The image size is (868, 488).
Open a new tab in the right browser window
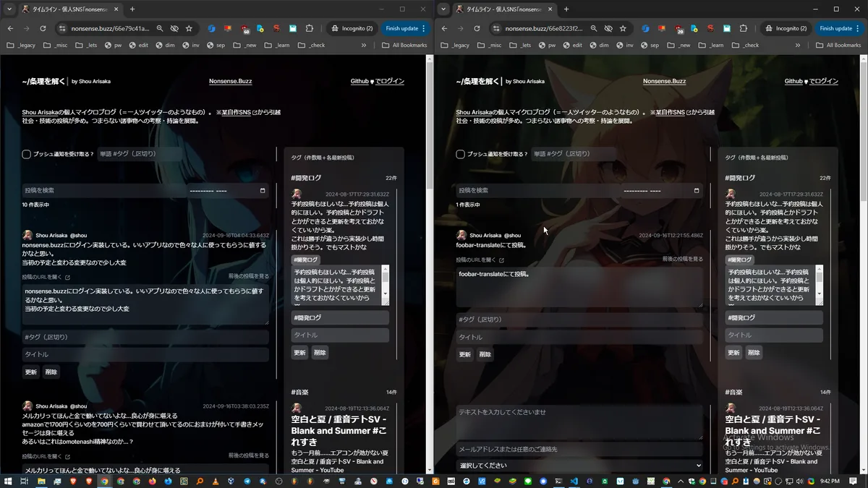pos(566,9)
